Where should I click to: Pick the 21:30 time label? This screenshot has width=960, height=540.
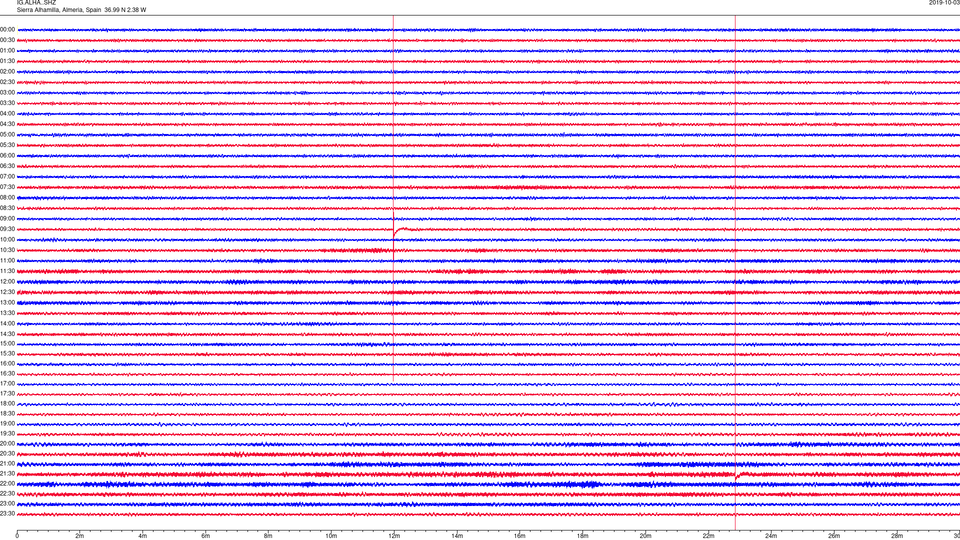pos(7,474)
